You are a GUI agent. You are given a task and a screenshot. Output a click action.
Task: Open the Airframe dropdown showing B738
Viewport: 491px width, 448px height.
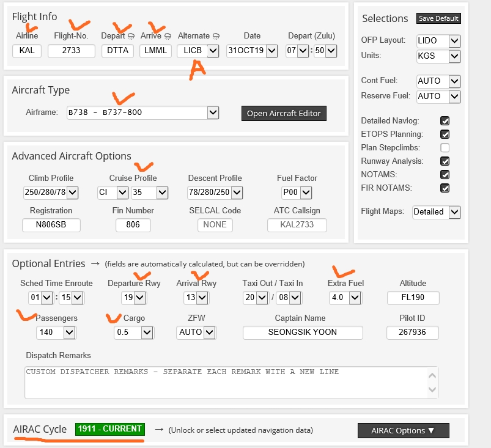tap(142, 112)
